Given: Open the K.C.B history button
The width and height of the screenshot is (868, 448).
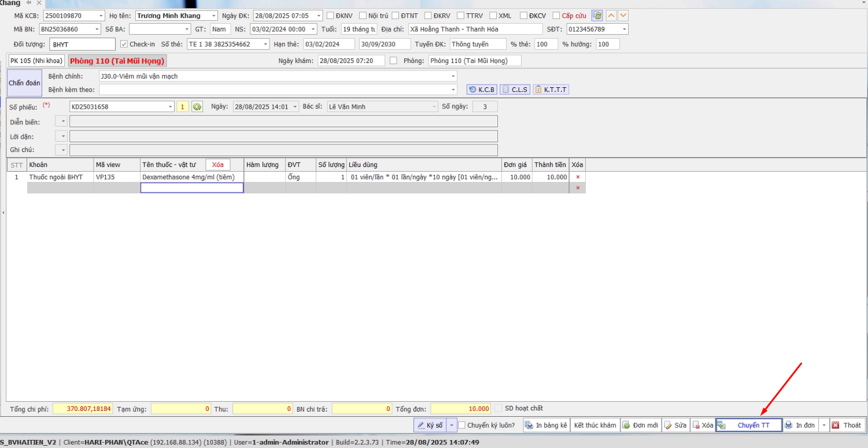Looking at the screenshot, I should tap(482, 90).
